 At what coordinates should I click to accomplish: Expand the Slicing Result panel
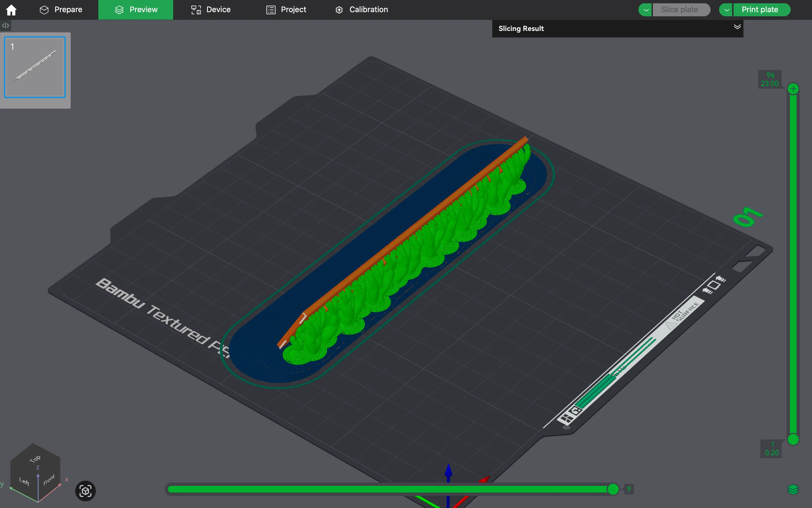(x=737, y=27)
